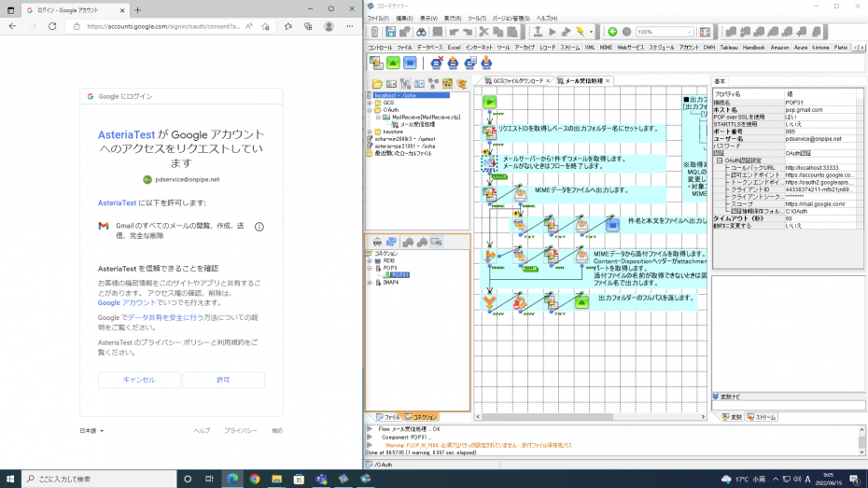The image size is (868, 488).
Task: Click the ポート番号 value 995
Action: click(790, 132)
